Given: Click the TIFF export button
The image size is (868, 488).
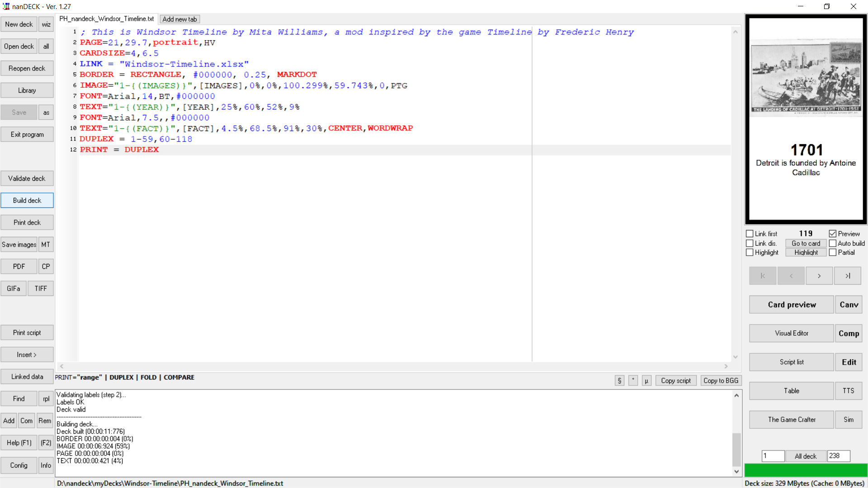Looking at the screenshot, I should coord(41,288).
